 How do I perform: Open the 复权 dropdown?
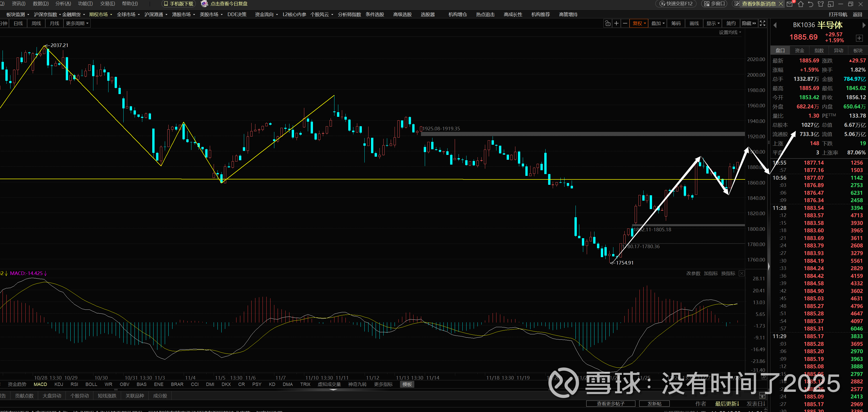click(x=639, y=23)
